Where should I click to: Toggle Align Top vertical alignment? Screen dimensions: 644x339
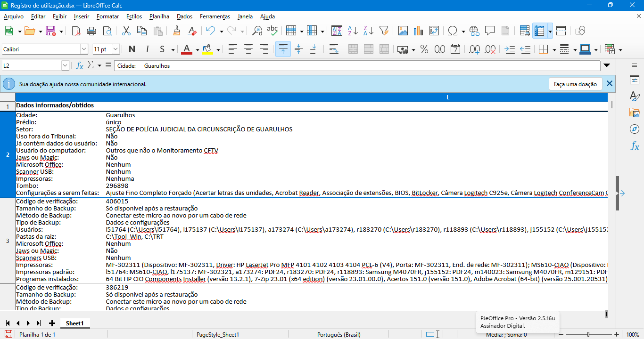click(283, 49)
